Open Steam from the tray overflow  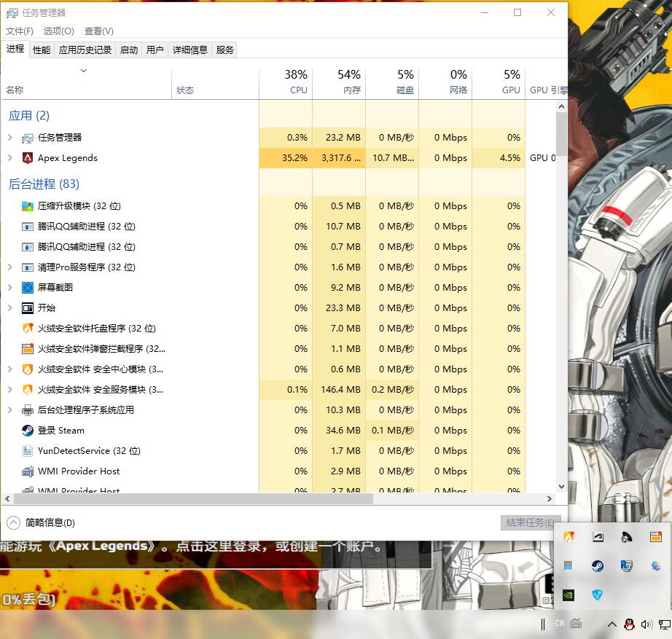(597, 566)
